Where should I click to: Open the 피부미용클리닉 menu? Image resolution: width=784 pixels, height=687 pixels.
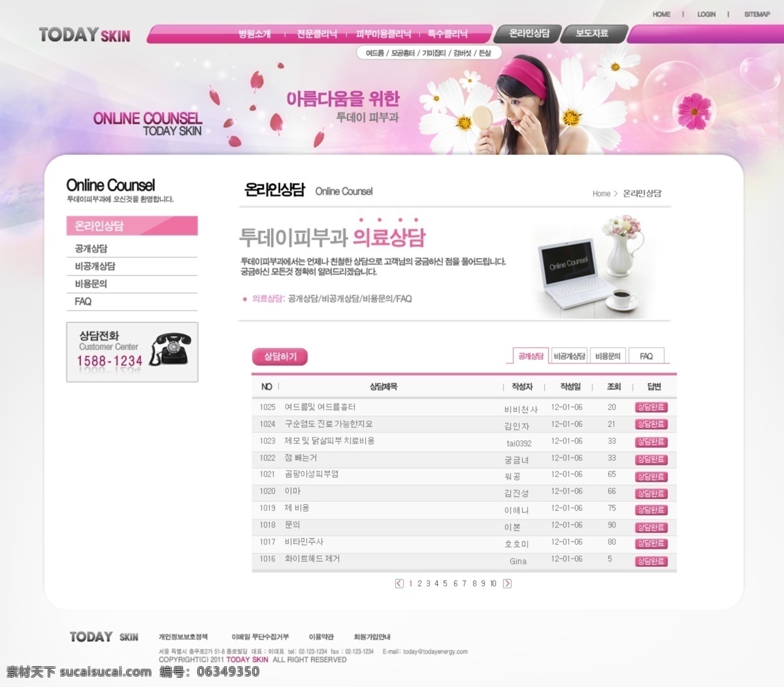click(x=384, y=34)
